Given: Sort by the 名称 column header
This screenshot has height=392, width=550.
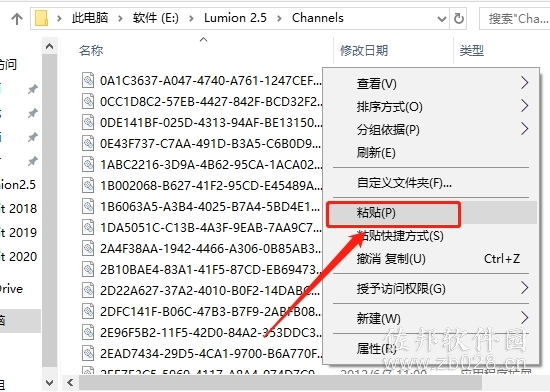Looking at the screenshot, I should click(x=91, y=50).
